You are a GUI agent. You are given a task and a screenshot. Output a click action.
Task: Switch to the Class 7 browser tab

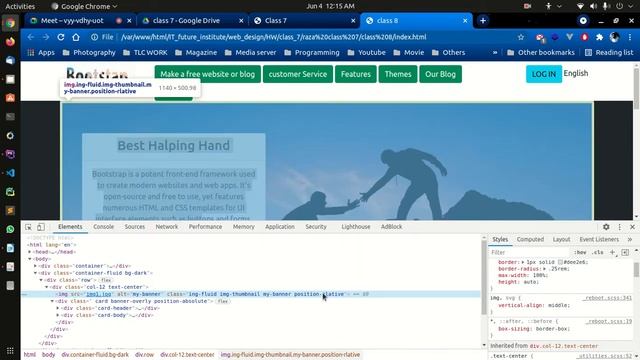coord(304,20)
